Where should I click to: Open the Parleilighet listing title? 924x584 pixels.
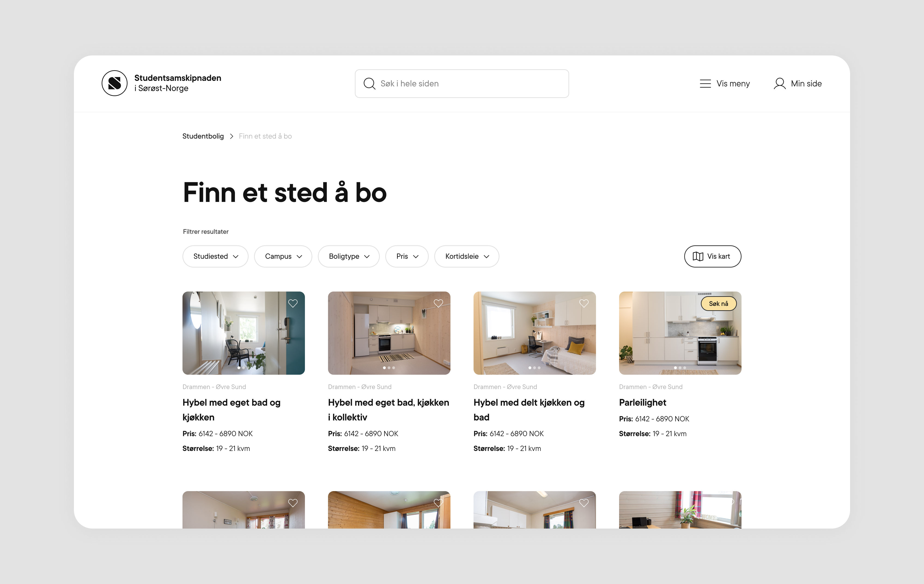(642, 402)
